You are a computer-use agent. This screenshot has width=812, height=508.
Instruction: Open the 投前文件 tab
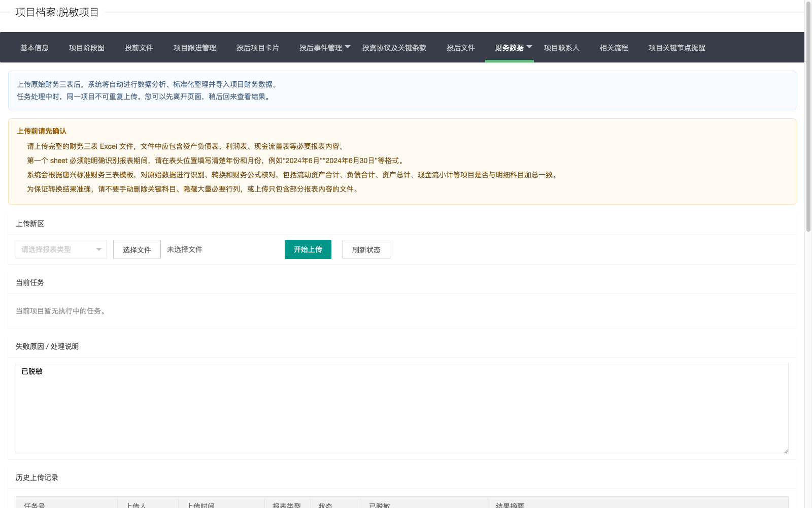[x=139, y=48]
